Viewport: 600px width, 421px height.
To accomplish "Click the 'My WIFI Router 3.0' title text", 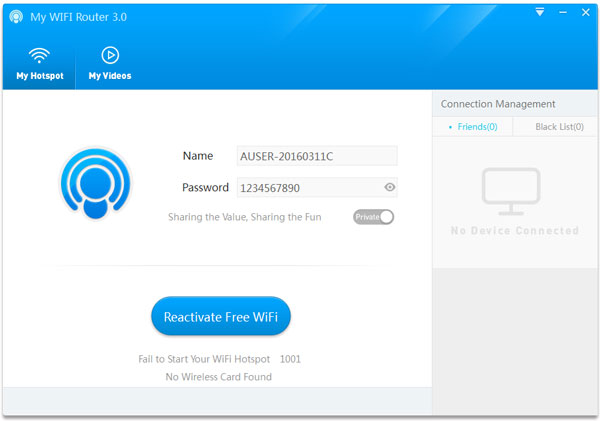I will tap(78, 17).
